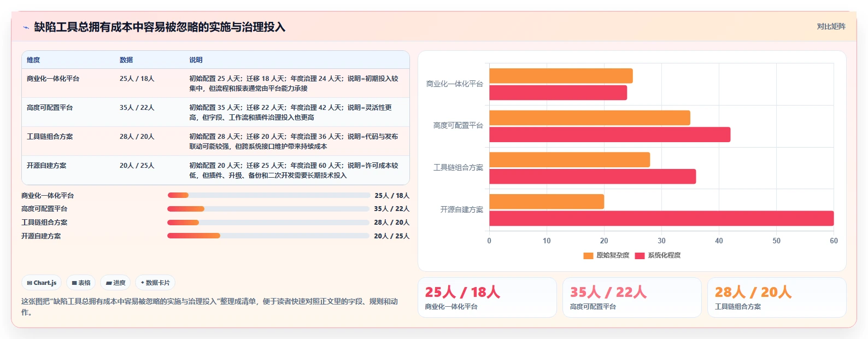The height and width of the screenshot is (339, 868).
Task: Click the progress bar for 高度可配置平台
Action: (x=268, y=209)
